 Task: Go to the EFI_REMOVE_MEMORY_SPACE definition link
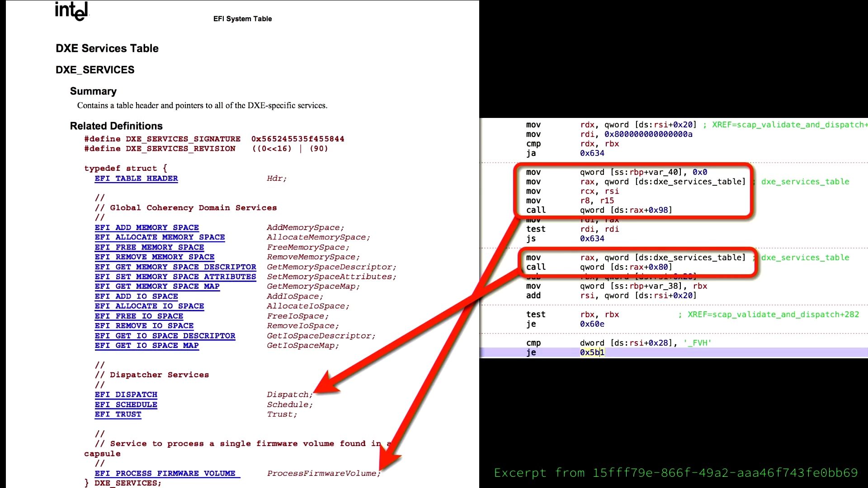point(155,257)
